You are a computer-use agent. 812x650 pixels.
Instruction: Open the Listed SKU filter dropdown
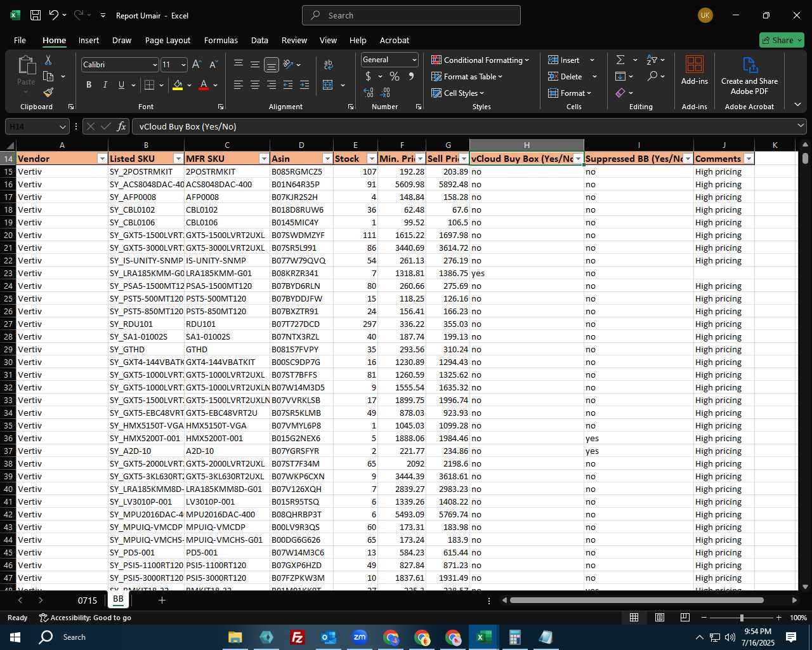(178, 159)
